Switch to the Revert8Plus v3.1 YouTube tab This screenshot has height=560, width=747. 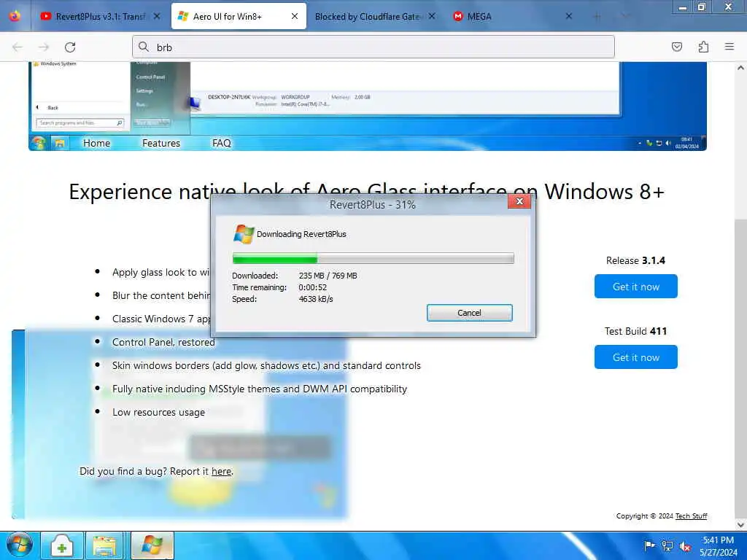(100, 16)
